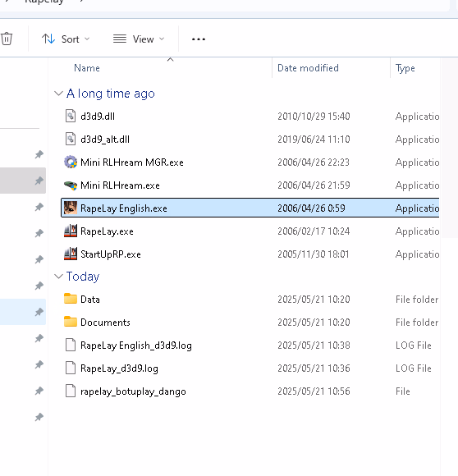
Task: Click the Application type of d3d9.dll
Action: click(417, 117)
